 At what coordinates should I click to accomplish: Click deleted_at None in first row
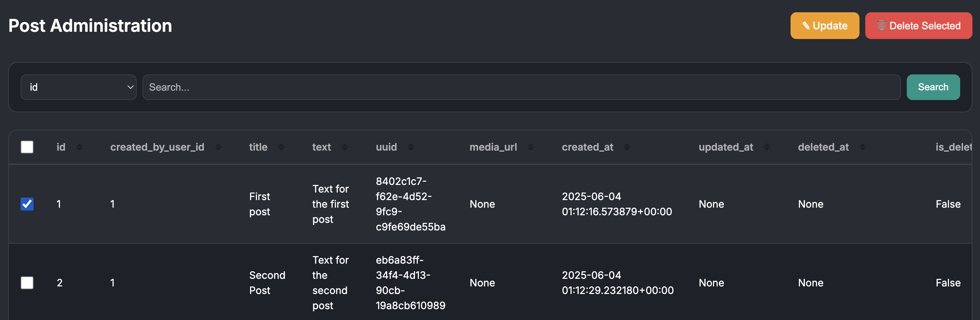point(810,204)
